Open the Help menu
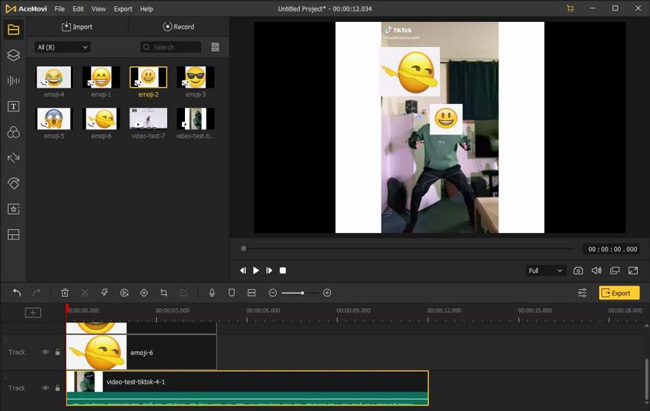Screen dimensions: 650x411 coord(146,9)
